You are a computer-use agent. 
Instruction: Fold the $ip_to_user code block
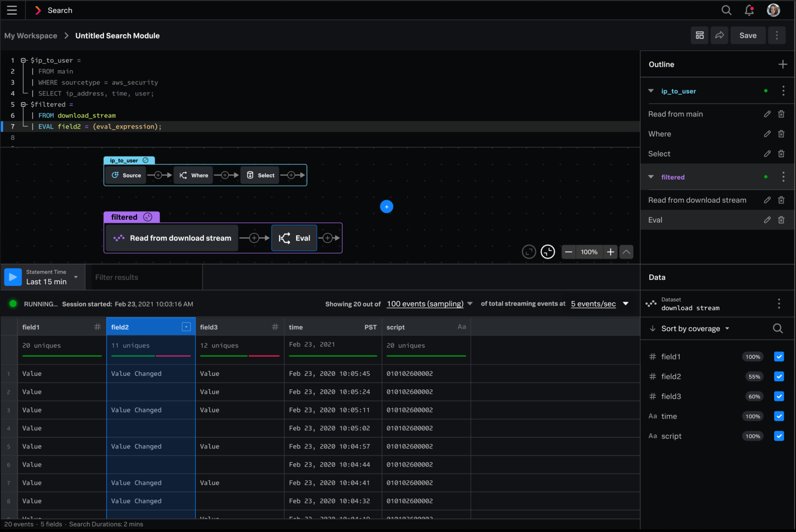(x=23, y=60)
